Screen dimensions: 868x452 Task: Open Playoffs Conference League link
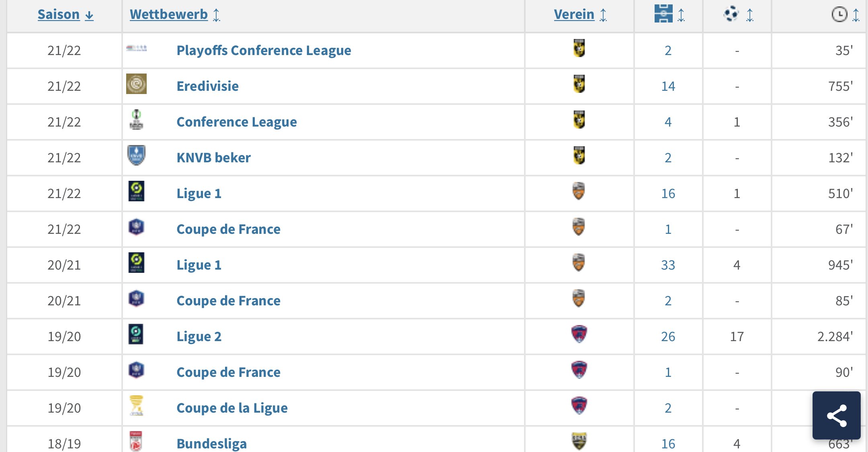pyautogui.click(x=264, y=50)
